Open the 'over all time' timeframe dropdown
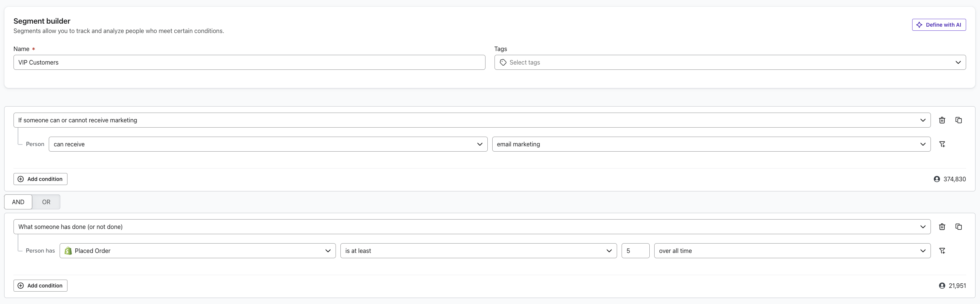 click(792, 251)
